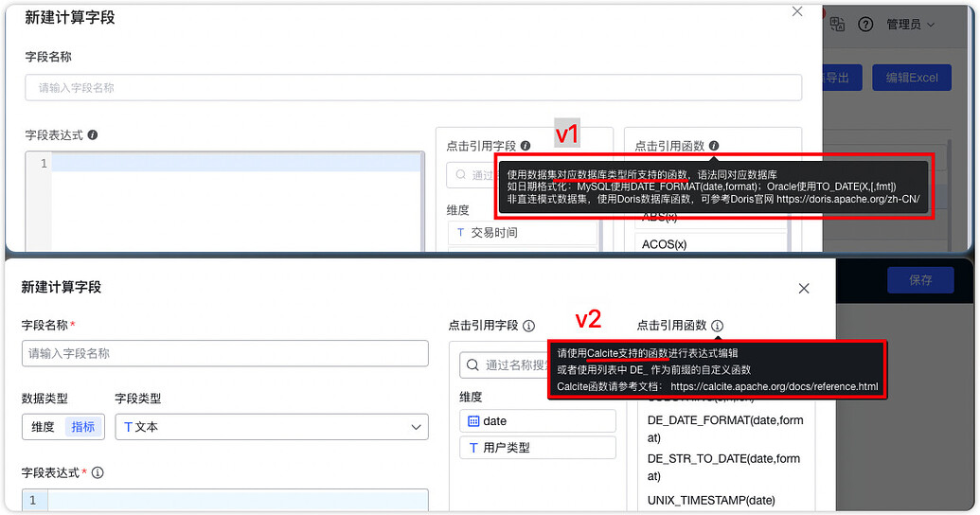980x515 pixels.
Task: Click the 字段名称 input in v1 dialog
Action: pos(413,87)
